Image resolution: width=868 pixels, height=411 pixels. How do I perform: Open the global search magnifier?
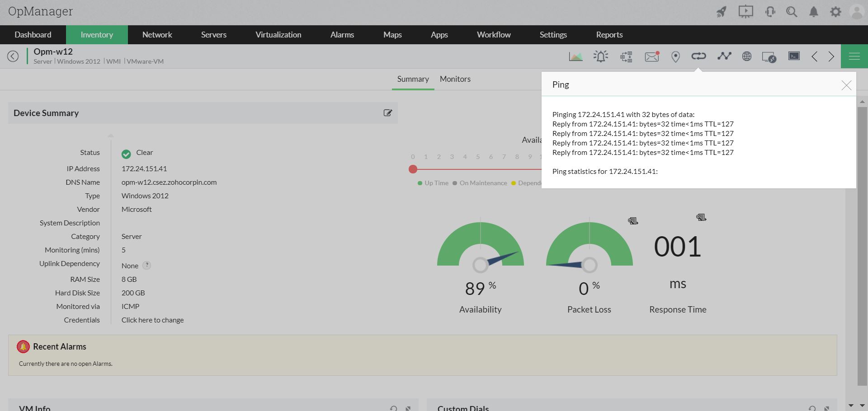(x=792, y=12)
